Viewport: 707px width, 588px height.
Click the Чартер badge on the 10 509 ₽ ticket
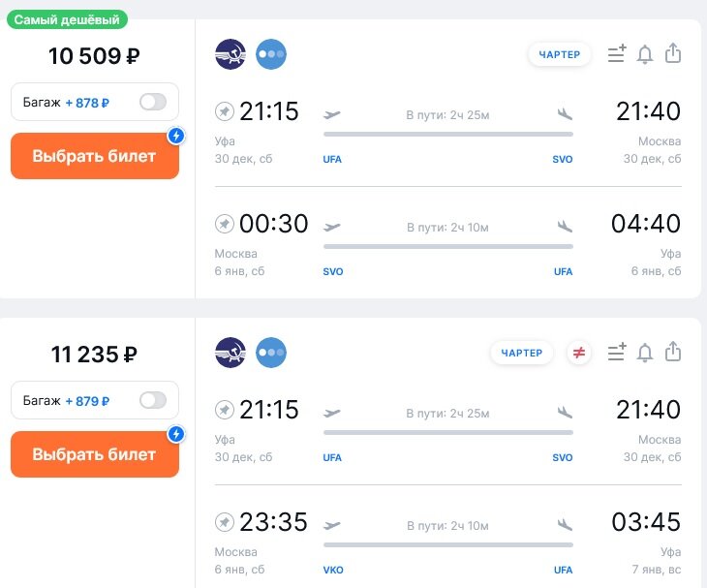pos(560,54)
